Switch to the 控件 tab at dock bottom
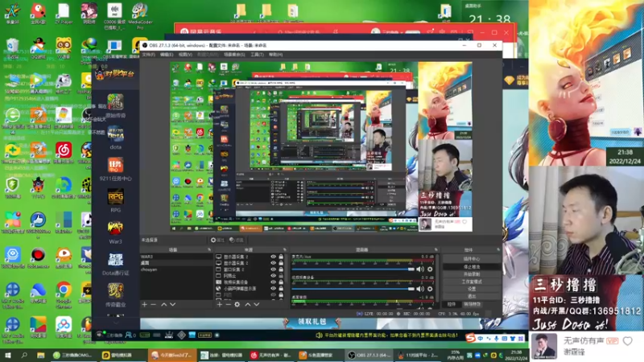The width and height of the screenshot is (644, 362). tap(452, 305)
